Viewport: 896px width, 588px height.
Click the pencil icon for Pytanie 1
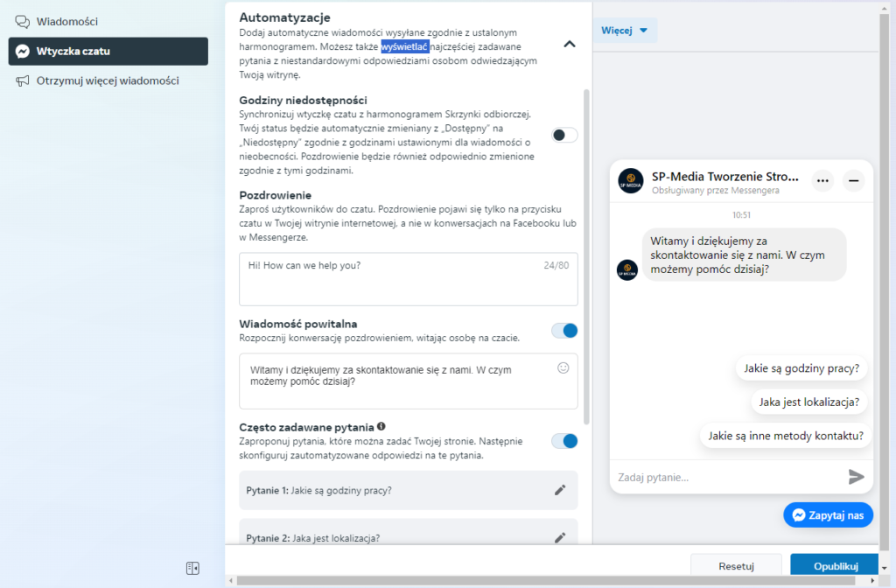coord(560,490)
